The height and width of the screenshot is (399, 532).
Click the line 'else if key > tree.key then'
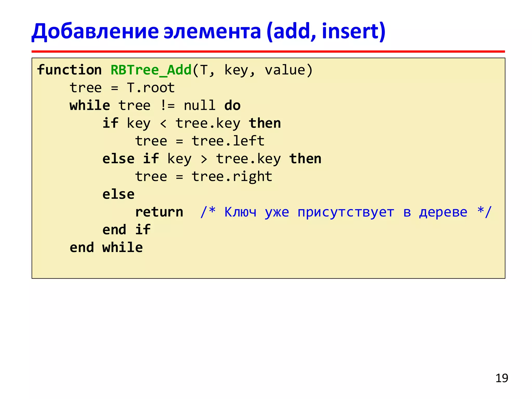[212, 159]
